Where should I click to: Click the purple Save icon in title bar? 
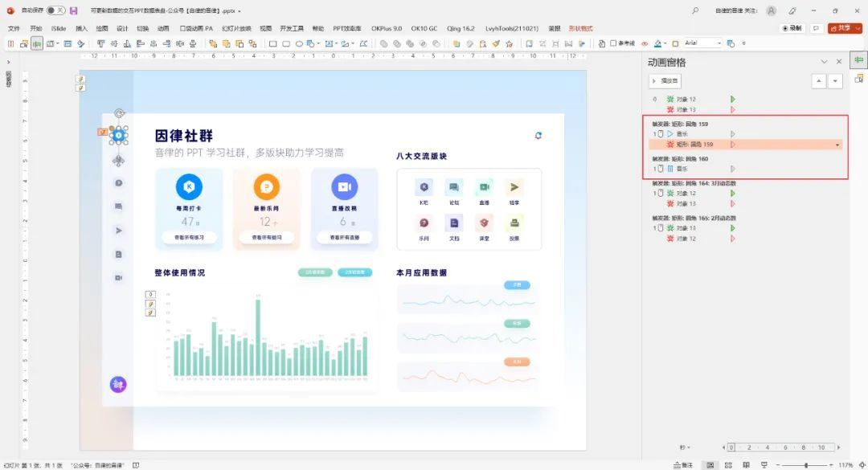click(x=74, y=10)
